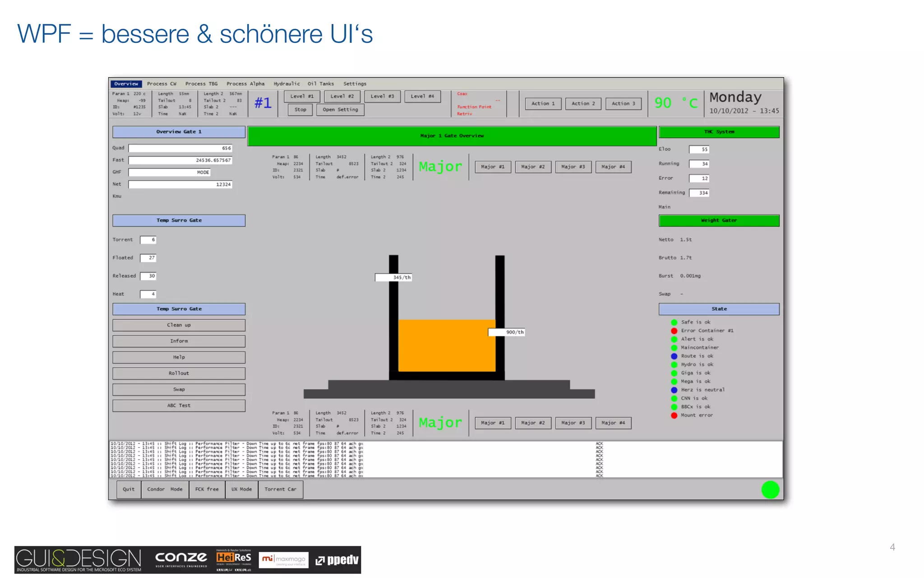Click the 345/th tank label

[x=393, y=278]
